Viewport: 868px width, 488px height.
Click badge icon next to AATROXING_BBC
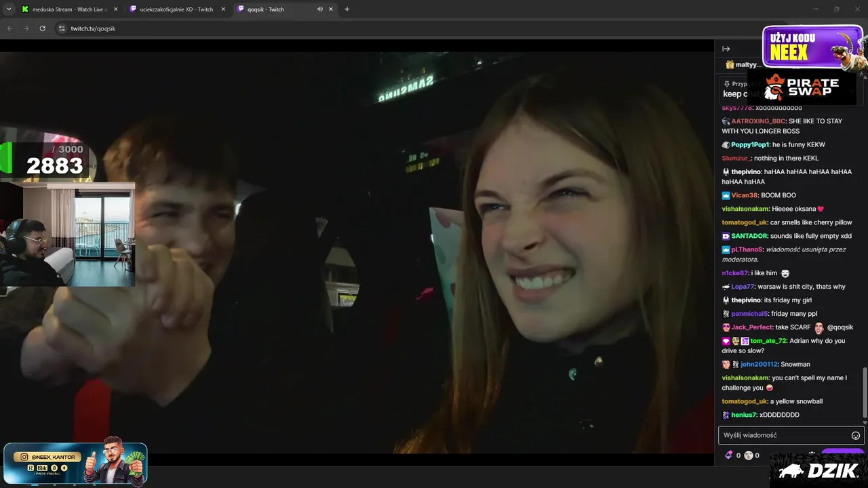point(726,121)
